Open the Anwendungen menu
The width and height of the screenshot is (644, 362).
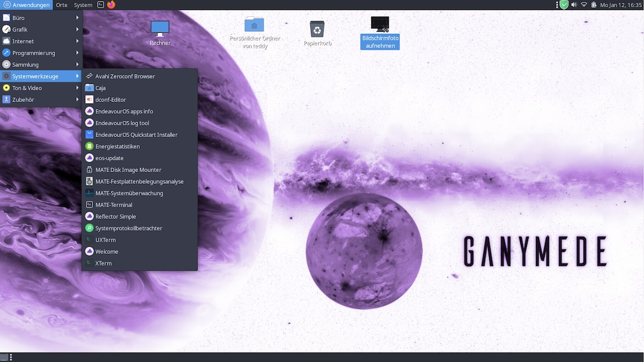[26, 5]
